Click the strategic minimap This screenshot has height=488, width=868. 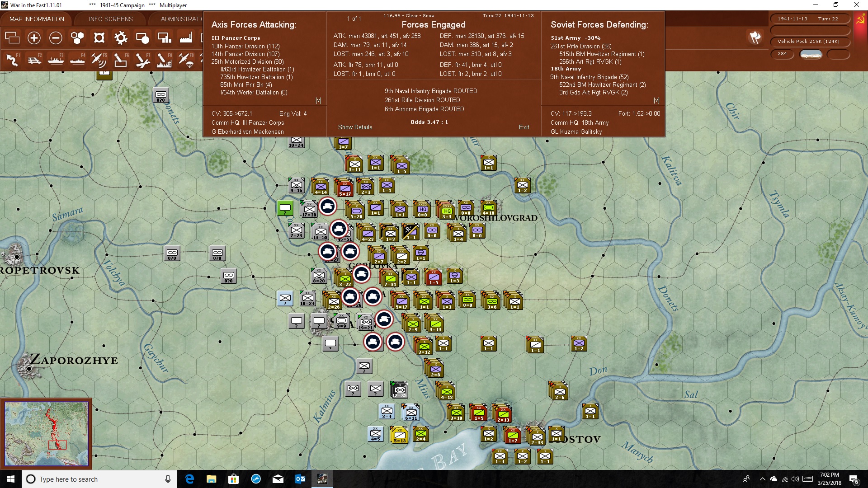tap(46, 434)
